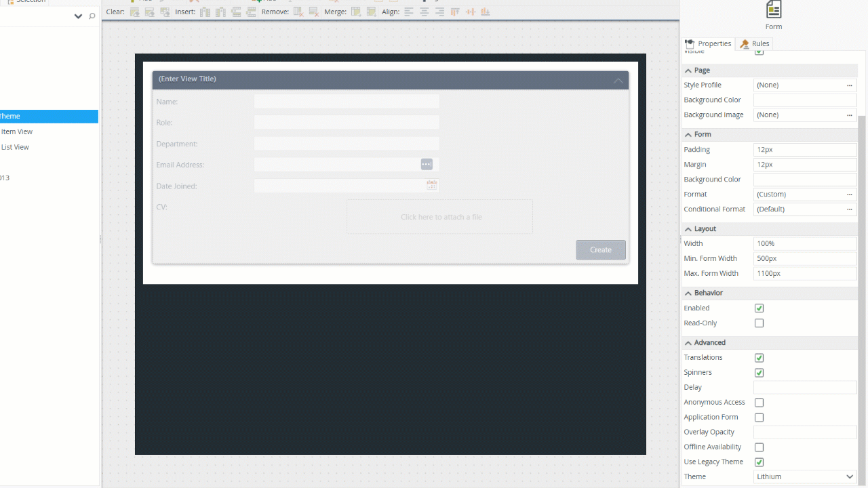Click the Padding value field

click(805, 150)
